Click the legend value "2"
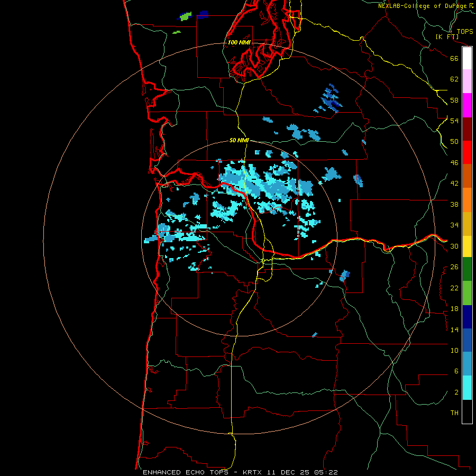The image size is (476, 476). pos(456,392)
